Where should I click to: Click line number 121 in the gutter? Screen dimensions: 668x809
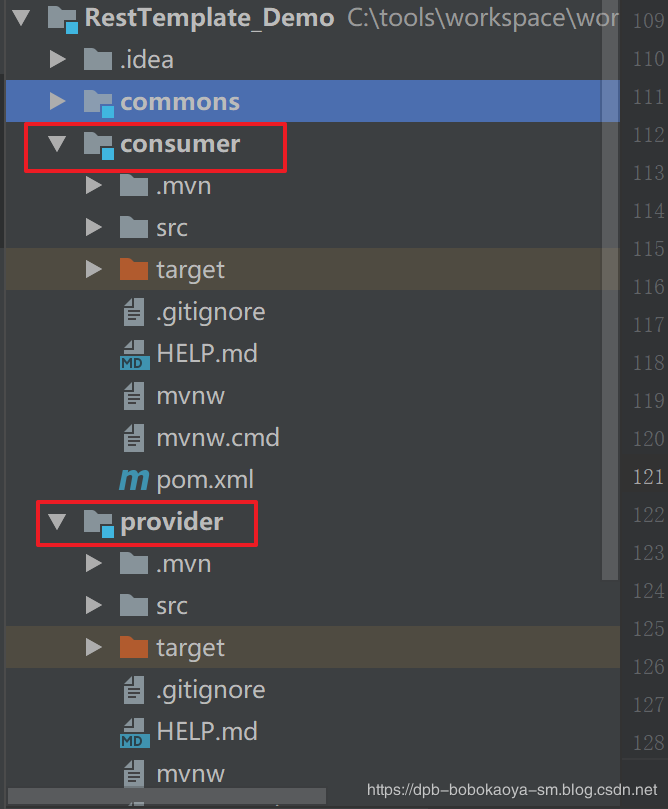pos(648,477)
